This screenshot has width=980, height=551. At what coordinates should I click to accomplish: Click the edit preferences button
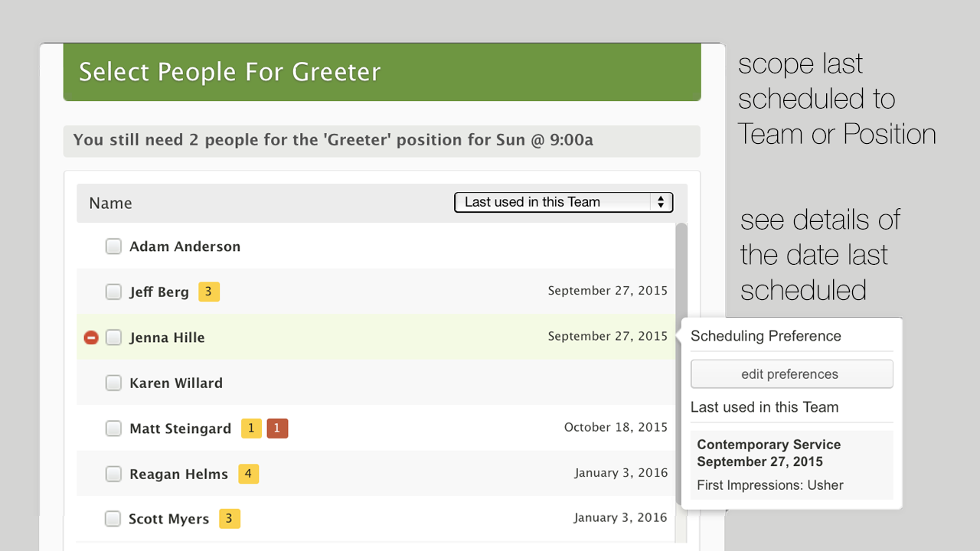792,374
